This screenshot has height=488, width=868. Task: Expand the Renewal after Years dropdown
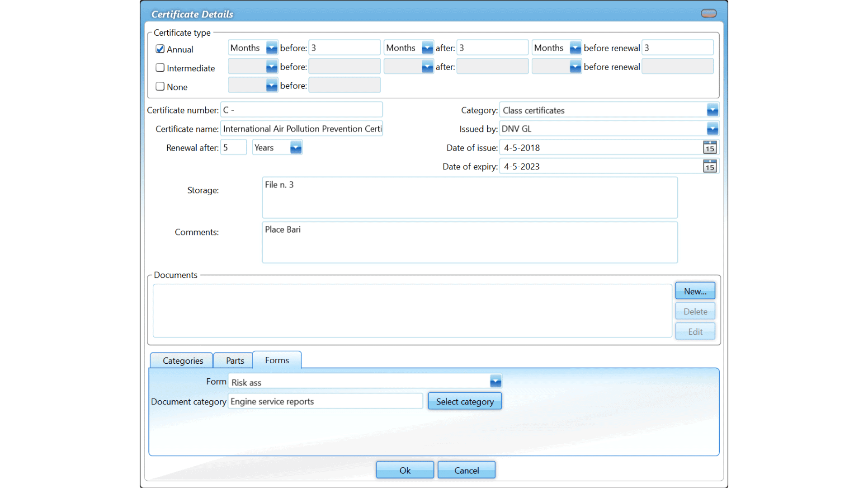pos(296,148)
